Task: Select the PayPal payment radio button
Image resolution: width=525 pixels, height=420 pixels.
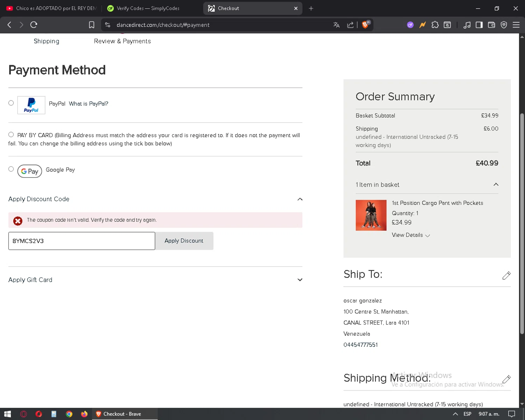Action: pos(11,103)
